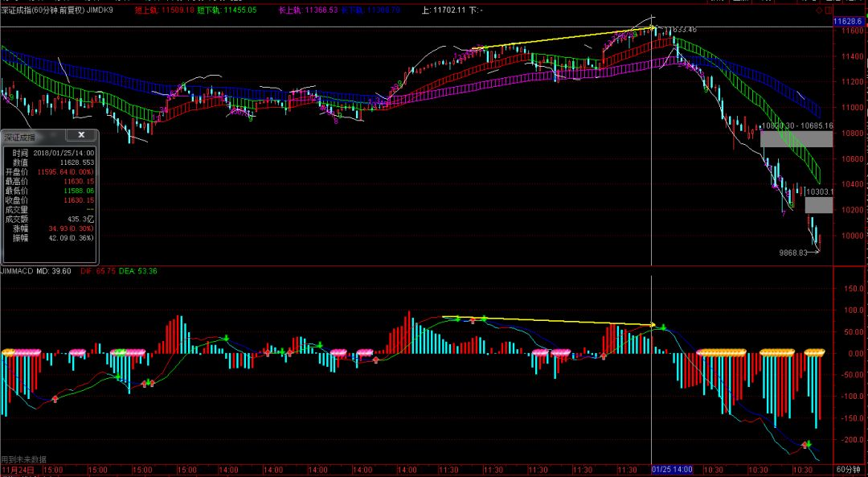Click the 60分钟 period label at bottom right

tap(848, 470)
